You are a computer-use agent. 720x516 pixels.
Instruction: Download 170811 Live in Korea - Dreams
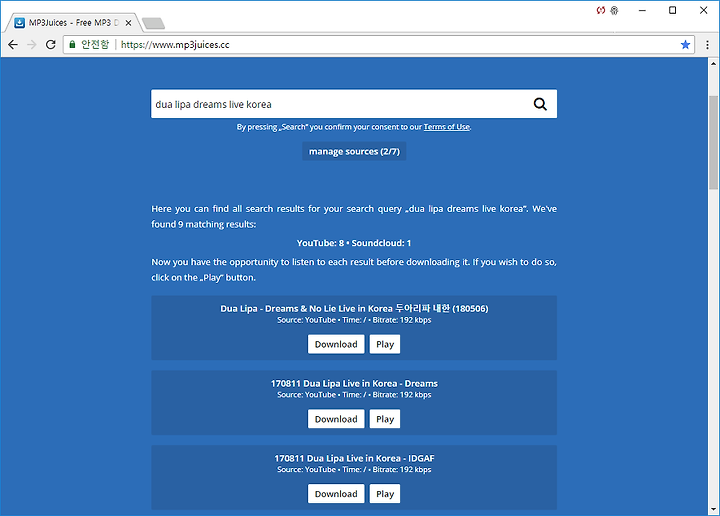pyautogui.click(x=336, y=419)
